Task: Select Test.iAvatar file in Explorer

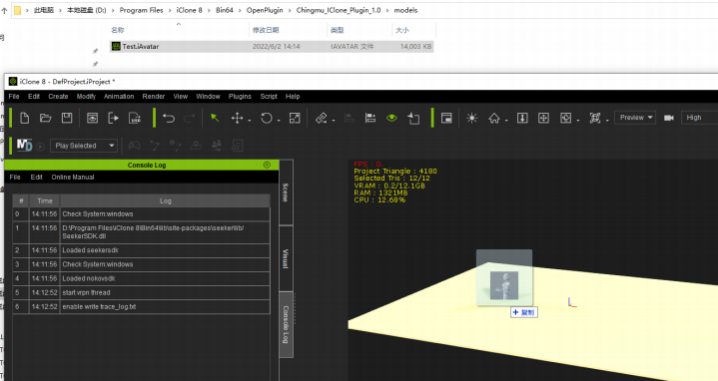Action: pos(272,46)
